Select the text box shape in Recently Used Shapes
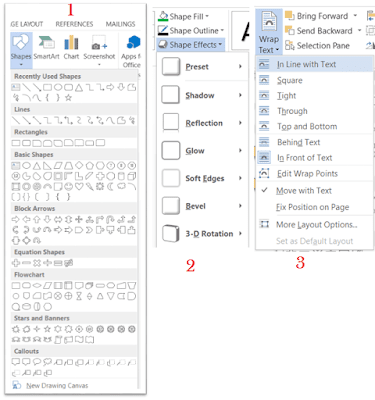This screenshot has height=400, width=375. tap(16, 87)
